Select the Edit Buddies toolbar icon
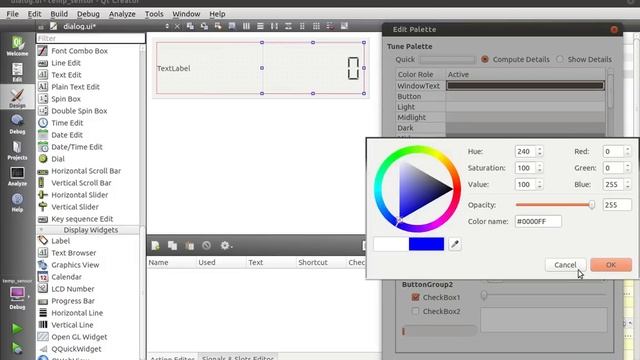This screenshot has height=360, width=640. click(x=218, y=26)
